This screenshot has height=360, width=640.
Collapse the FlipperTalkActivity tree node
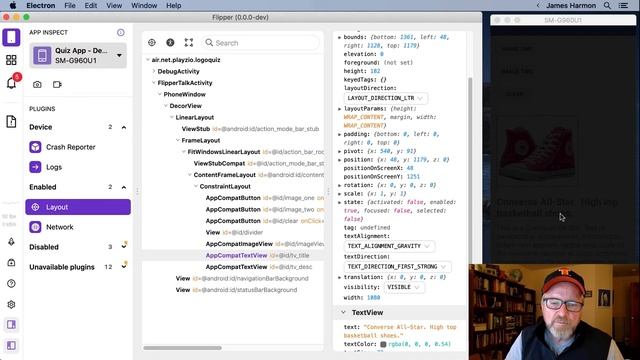(x=154, y=82)
